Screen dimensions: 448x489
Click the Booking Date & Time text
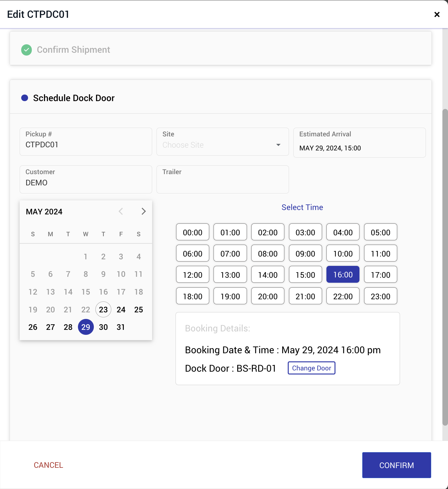(x=283, y=350)
